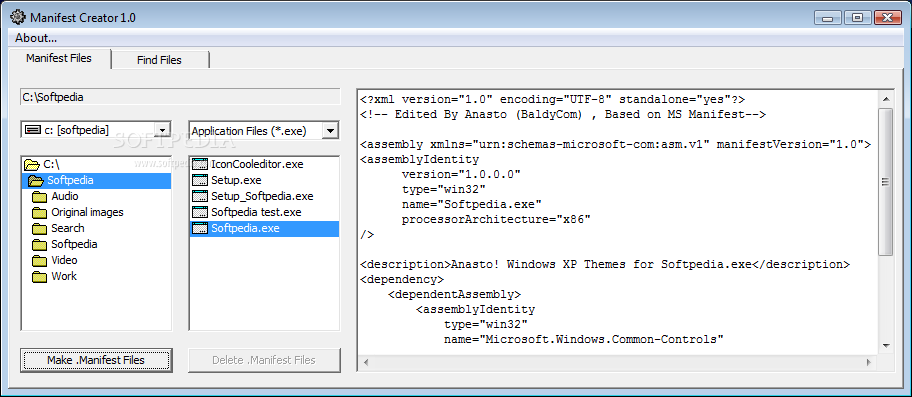
Task: Click the Search folder icon
Action: tap(40, 228)
